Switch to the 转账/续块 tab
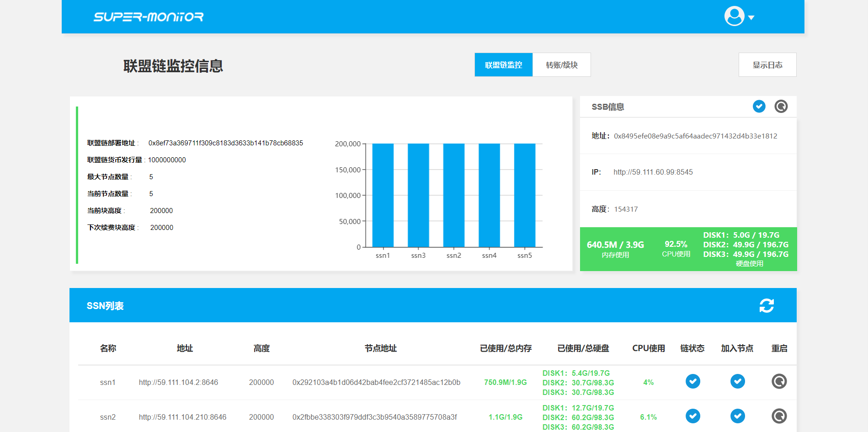 point(561,65)
